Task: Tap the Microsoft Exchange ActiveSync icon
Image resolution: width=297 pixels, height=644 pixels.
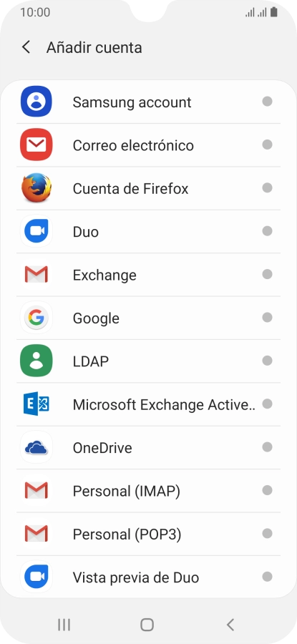Action: (36, 404)
